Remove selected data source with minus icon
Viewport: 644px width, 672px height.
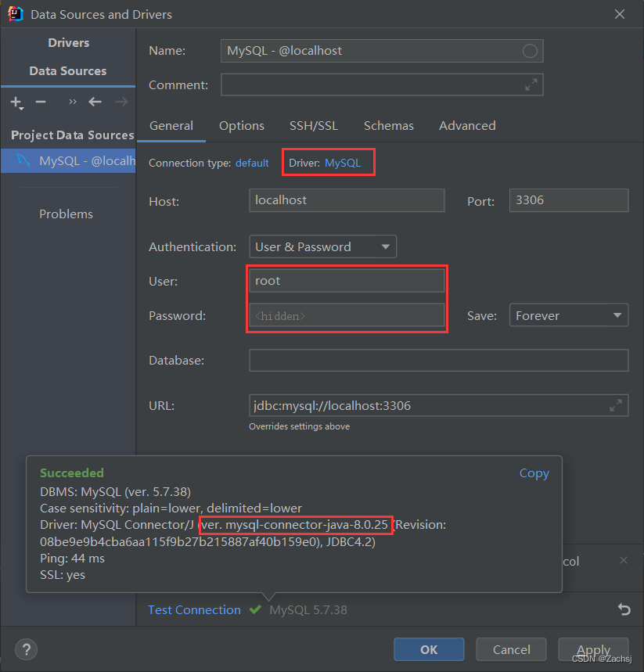click(41, 102)
